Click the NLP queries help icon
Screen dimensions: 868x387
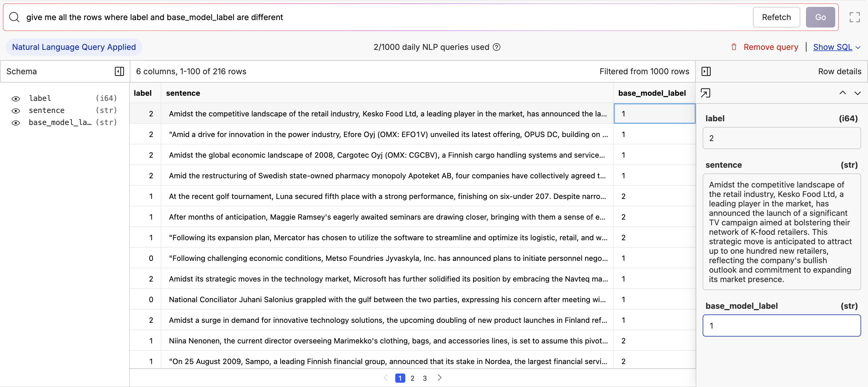click(496, 47)
